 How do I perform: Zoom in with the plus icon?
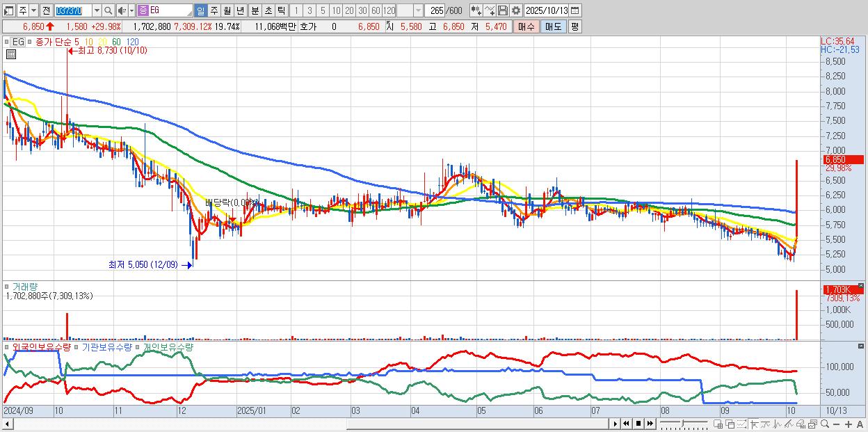[x=849, y=424]
